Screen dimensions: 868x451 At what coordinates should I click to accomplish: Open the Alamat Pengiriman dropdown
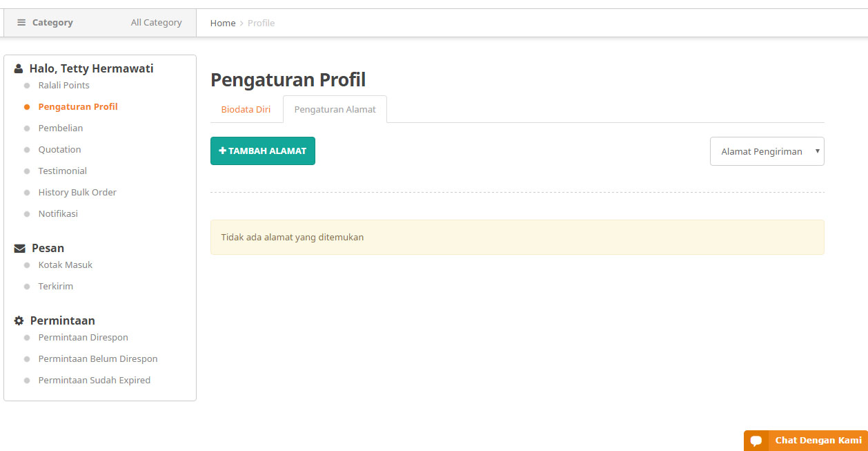767,151
